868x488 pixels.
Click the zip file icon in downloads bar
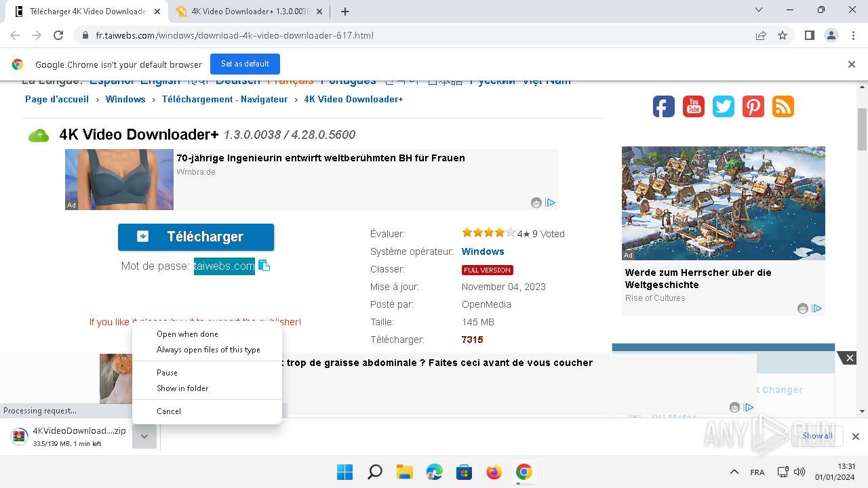(x=20, y=436)
